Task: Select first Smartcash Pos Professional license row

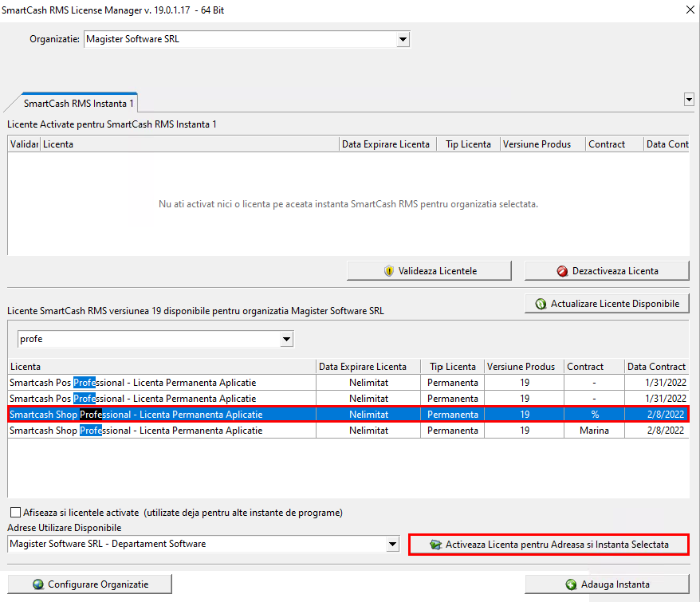Action: coord(348,383)
